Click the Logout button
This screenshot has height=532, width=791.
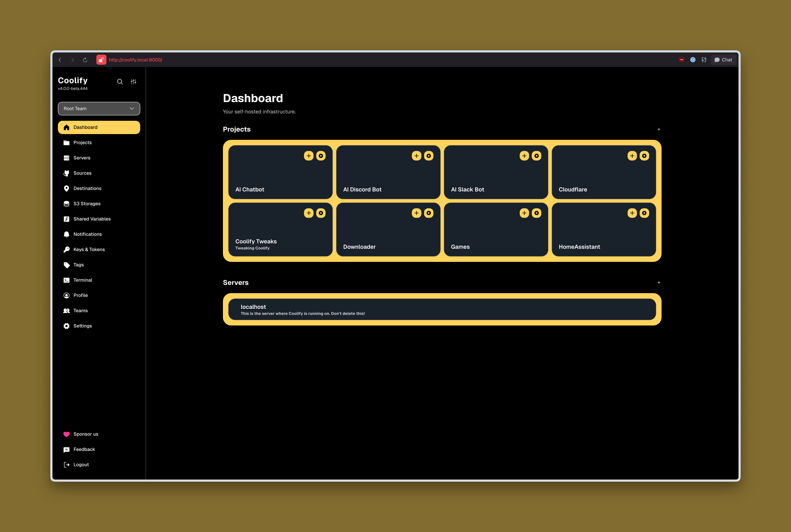[x=81, y=464]
